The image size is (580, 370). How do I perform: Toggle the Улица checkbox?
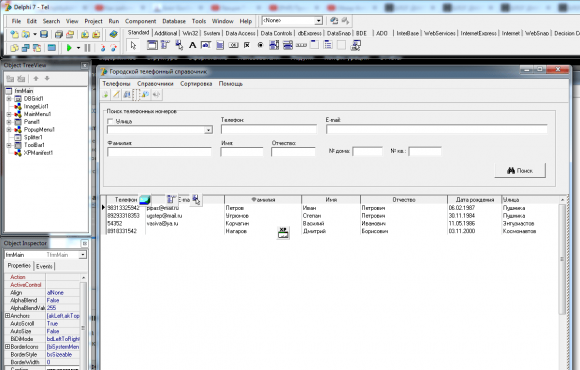[x=110, y=121]
